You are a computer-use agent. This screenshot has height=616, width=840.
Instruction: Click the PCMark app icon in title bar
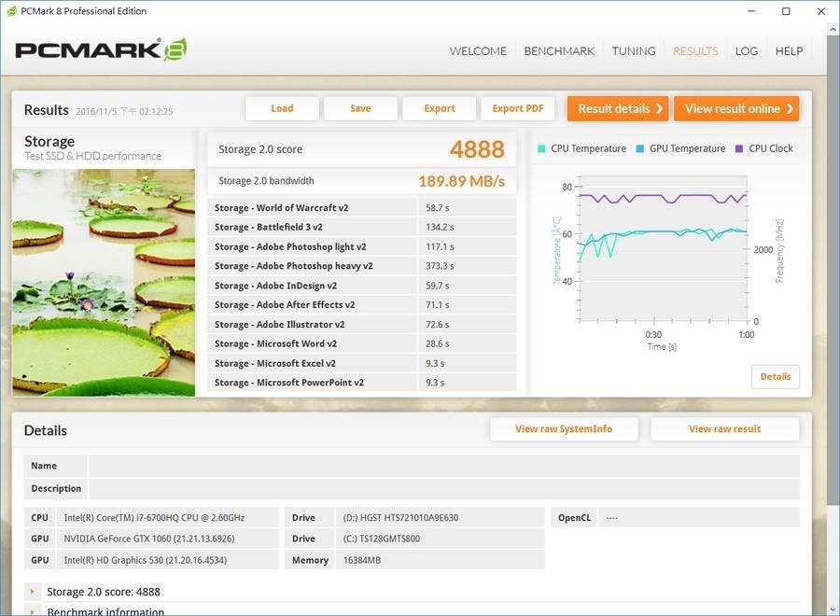point(11,11)
